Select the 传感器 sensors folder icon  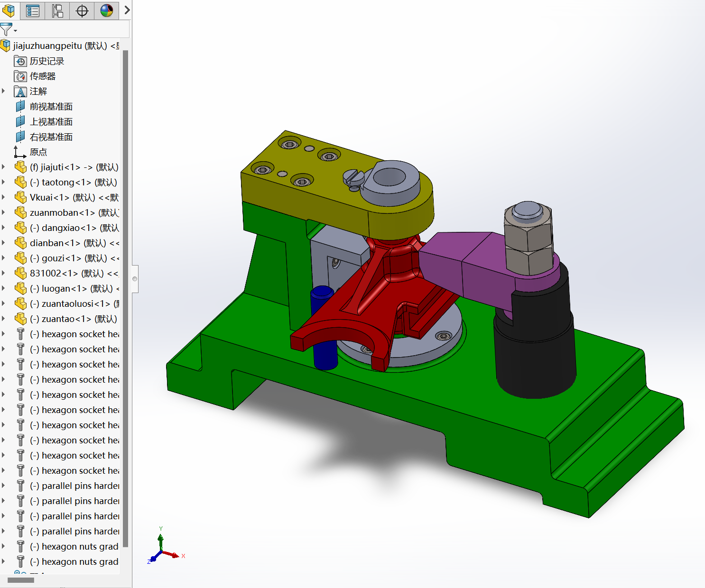(20, 76)
